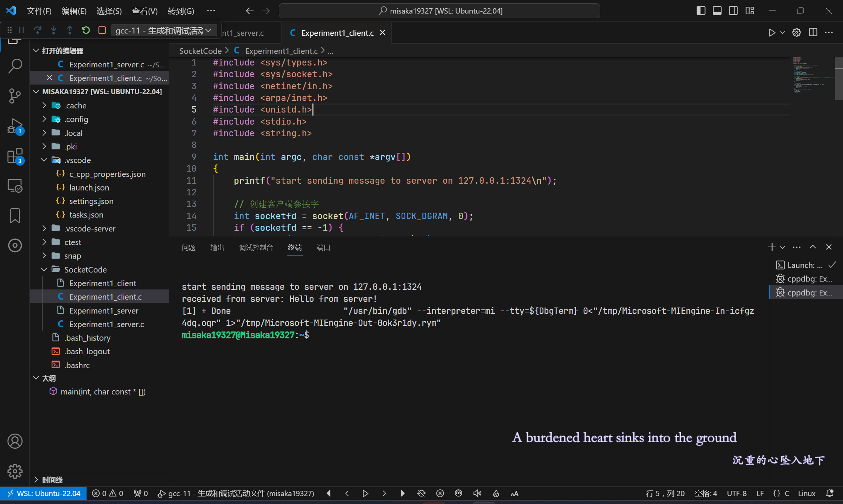Change the LF line ending setting
The width and height of the screenshot is (843, 504).
[x=760, y=493]
